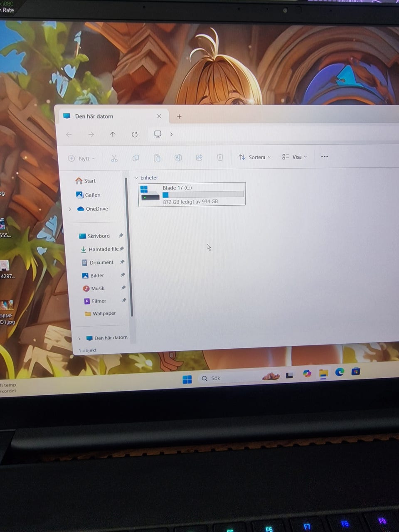The height and width of the screenshot is (532, 399).
Task: Open Hämtade filer folder
Action: (x=99, y=249)
